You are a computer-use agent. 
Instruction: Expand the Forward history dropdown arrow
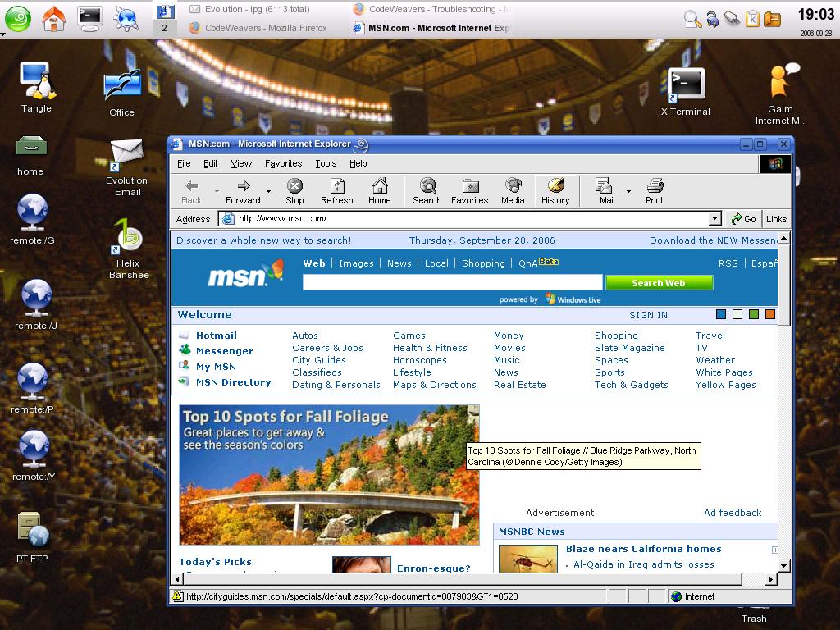pos(268,191)
